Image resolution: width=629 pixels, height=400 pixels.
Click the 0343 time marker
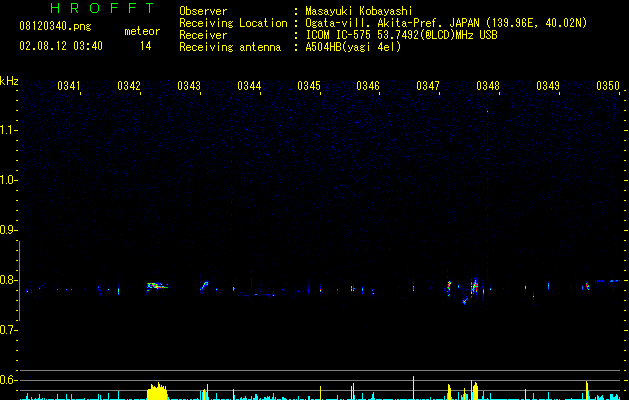(189, 86)
